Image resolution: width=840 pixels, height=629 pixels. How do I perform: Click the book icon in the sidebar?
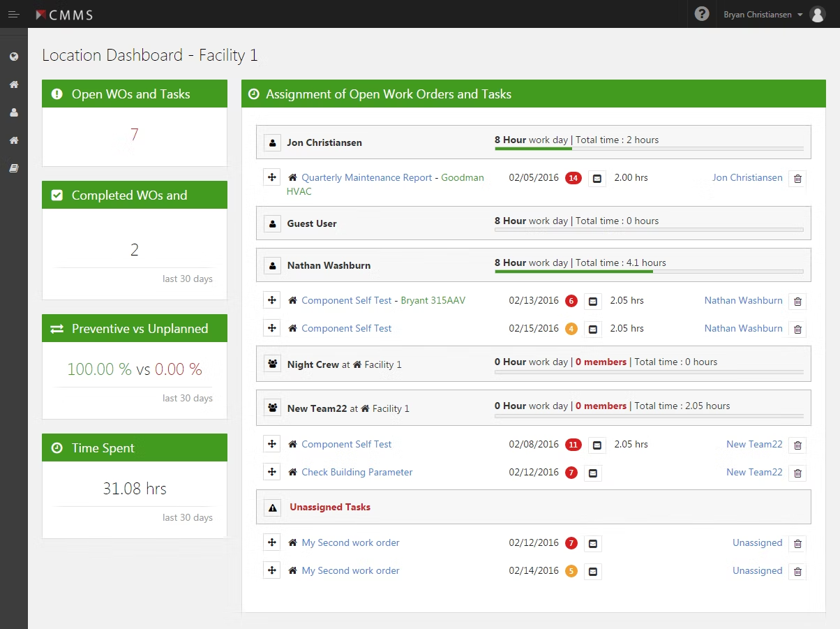(x=13, y=168)
